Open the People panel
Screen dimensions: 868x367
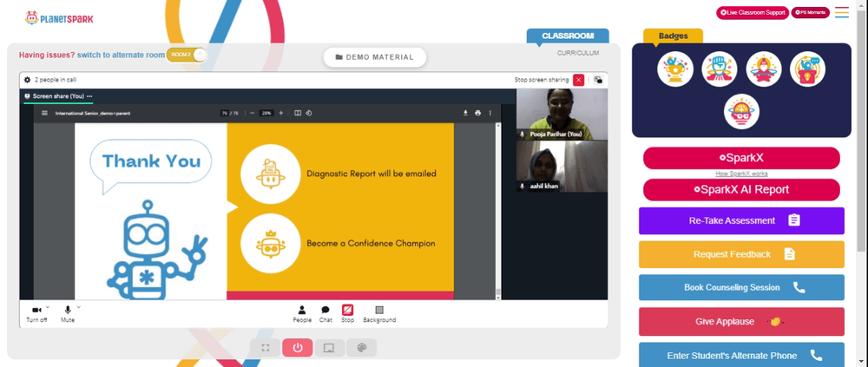pyautogui.click(x=302, y=314)
